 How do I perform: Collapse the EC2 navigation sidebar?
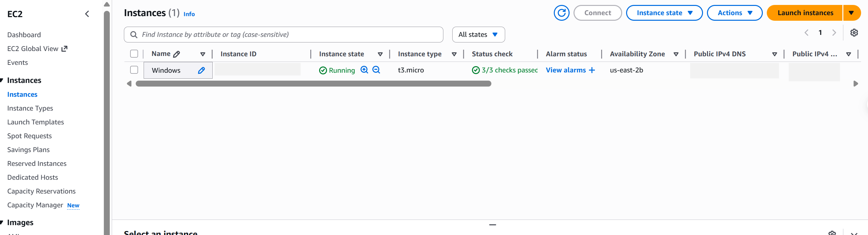(87, 14)
